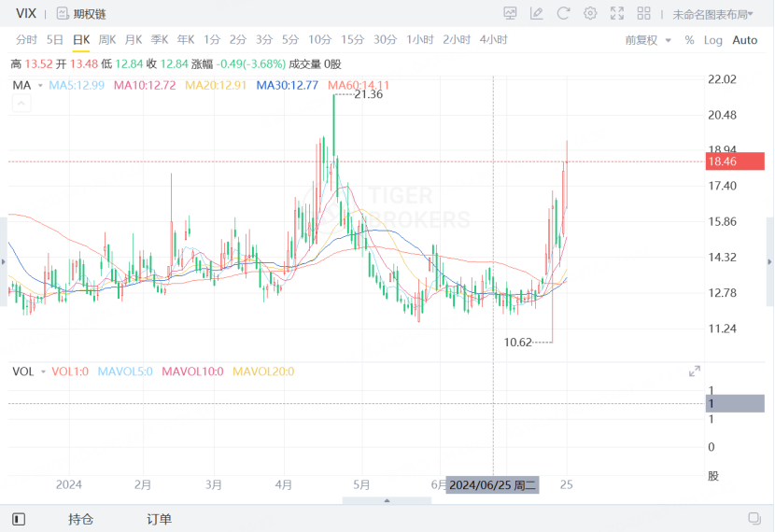The width and height of the screenshot is (775, 532).
Task: Open multi-chart grid layout icon
Action: [643, 14]
